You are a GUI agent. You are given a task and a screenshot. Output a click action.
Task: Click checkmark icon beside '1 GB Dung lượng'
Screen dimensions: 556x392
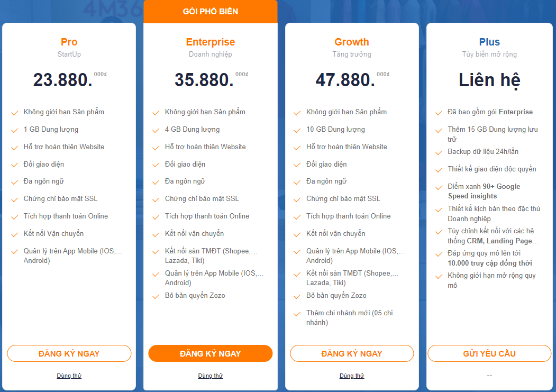point(14,131)
